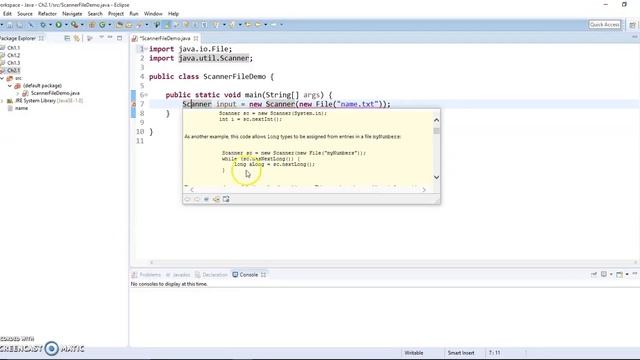Collapse the src folder in Package Explorer
640x360 pixels.
point(2,78)
